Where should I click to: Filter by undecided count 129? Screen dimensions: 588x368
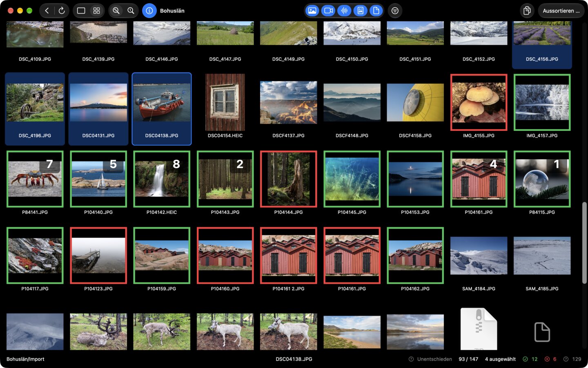click(x=572, y=359)
